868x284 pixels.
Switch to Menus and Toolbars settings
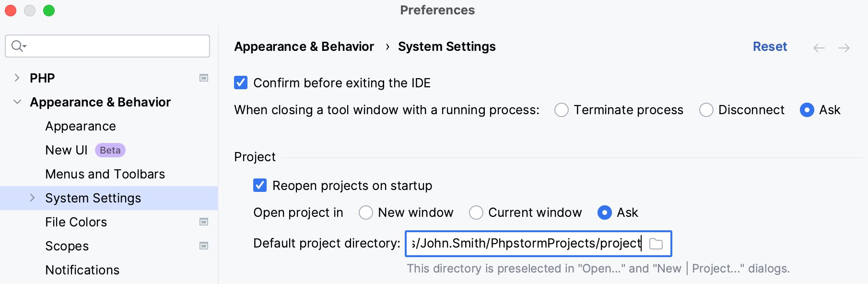tap(105, 174)
